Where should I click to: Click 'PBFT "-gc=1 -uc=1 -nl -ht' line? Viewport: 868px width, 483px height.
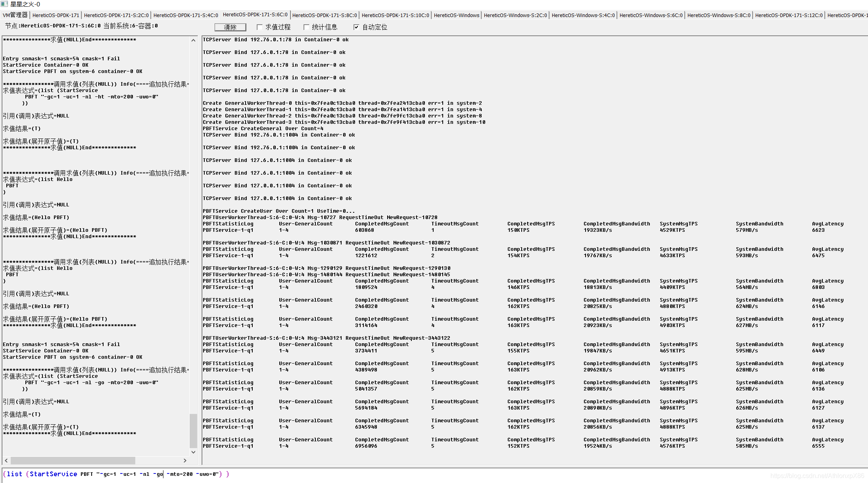pos(92,96)
